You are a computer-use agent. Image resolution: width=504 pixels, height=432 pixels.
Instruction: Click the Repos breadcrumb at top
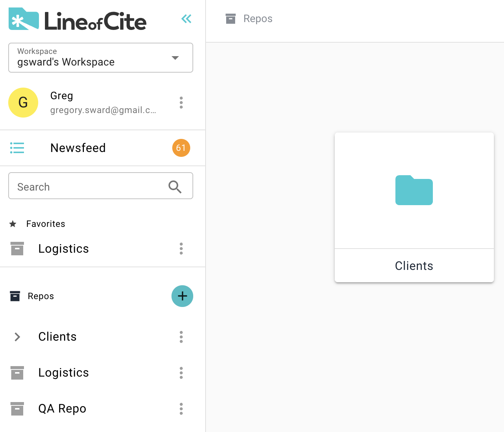pos(258,19)
